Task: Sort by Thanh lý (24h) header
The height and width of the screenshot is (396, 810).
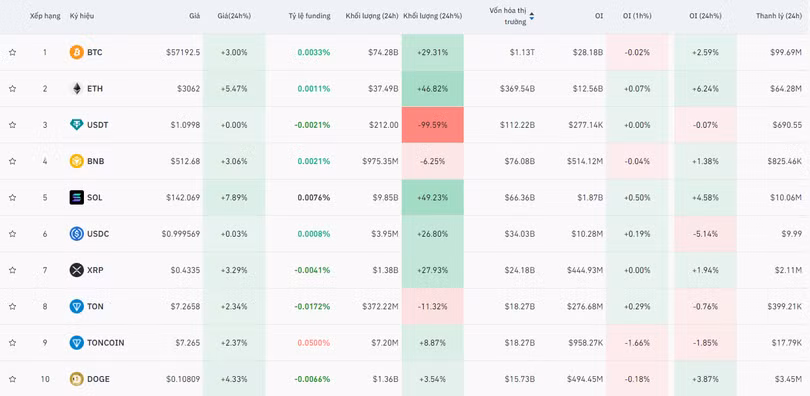Action: click(779, 16)
